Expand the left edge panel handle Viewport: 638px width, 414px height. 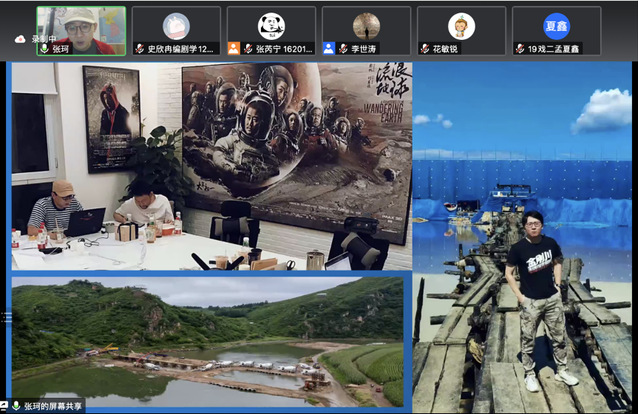4,317
